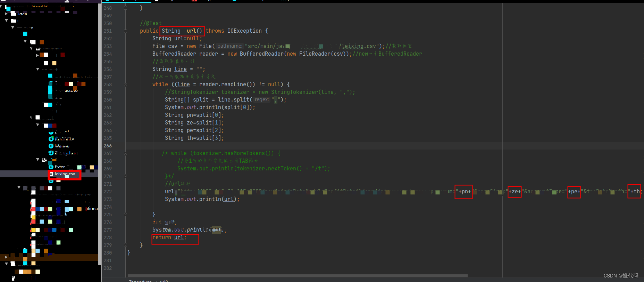This screenshot has width=644, height=282.
Task: Click fold end marker at line 279
Action: point(125,245)
